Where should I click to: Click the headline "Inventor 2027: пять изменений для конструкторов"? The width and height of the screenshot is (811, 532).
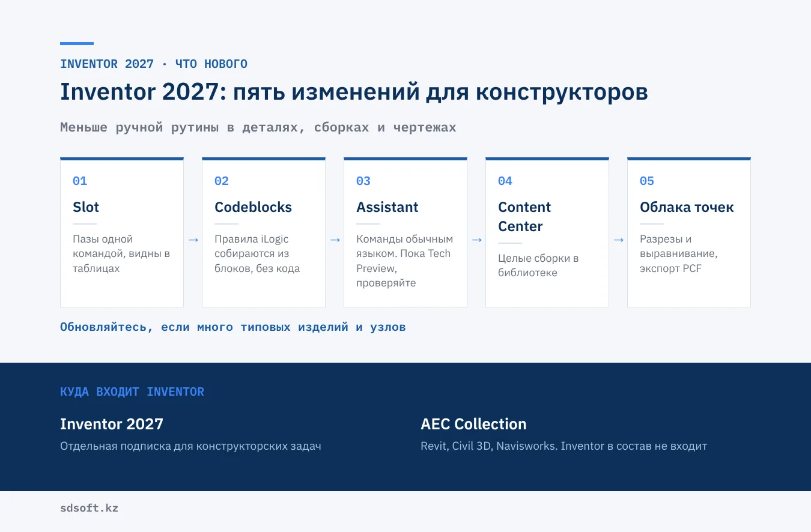[x=354, y=92]
